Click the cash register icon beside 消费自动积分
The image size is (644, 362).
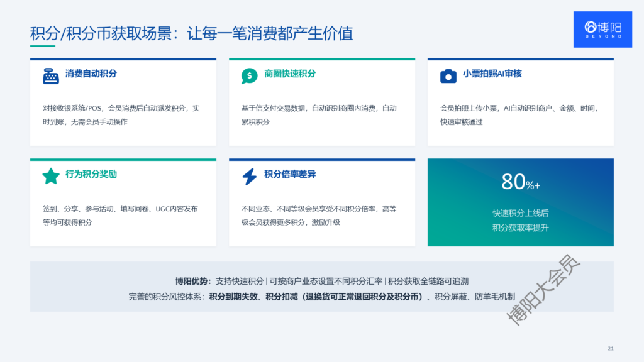click(x=51, y=76)
